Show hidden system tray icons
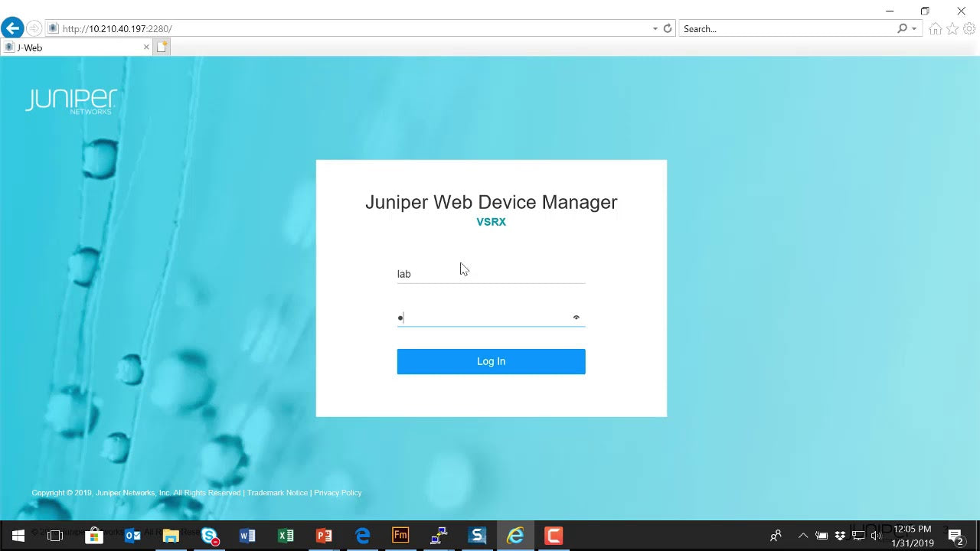980x551 pixels. pos(802,536)
